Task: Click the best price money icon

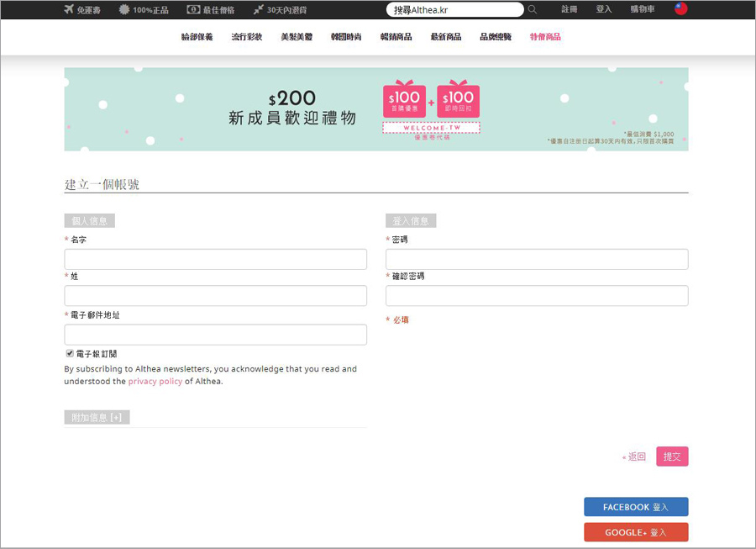Action: click(x=193, y=9)
